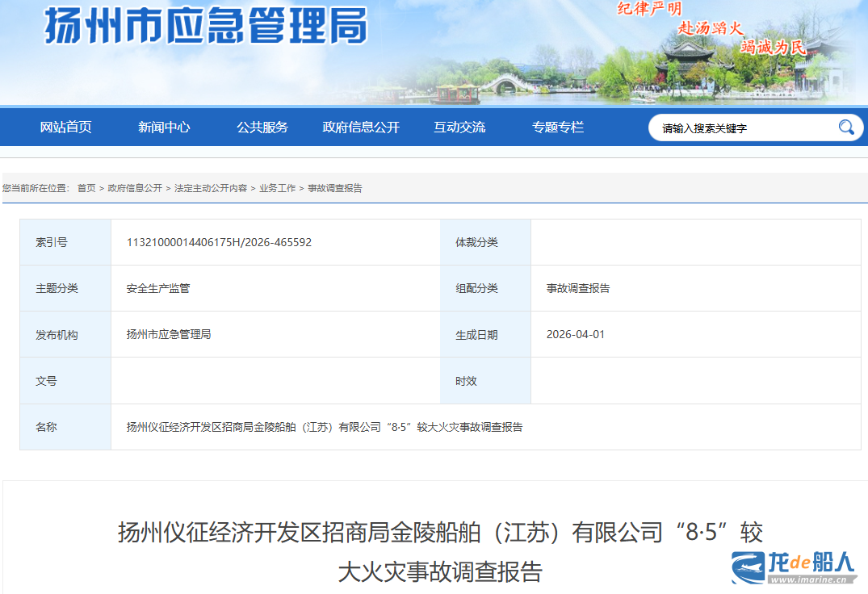This screenshot has height=594, width=868.
Task: Click the 业务工作 breadcrumb link
Action: [x=277, y=188]
